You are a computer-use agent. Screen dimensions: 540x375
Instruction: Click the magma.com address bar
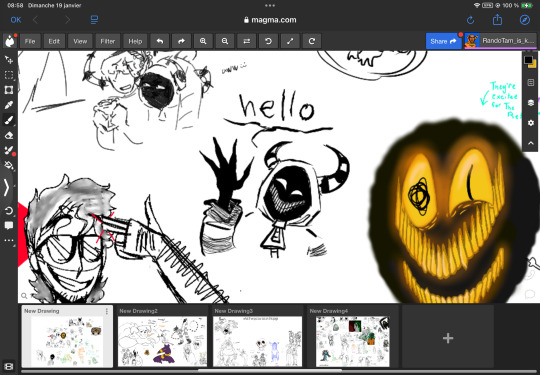(x=270, y=20)
